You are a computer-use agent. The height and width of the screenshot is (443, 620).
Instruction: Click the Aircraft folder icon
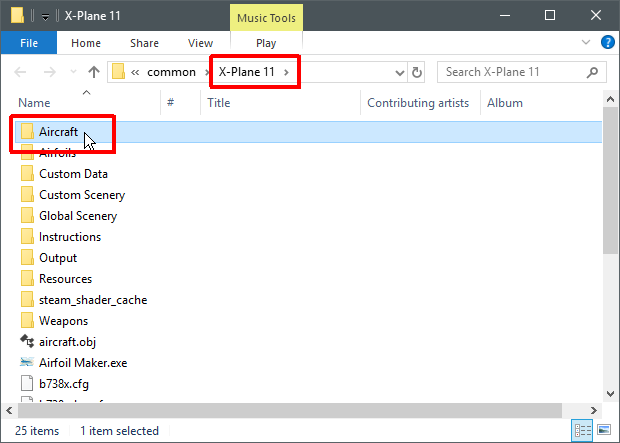click(x=27, y=131)
